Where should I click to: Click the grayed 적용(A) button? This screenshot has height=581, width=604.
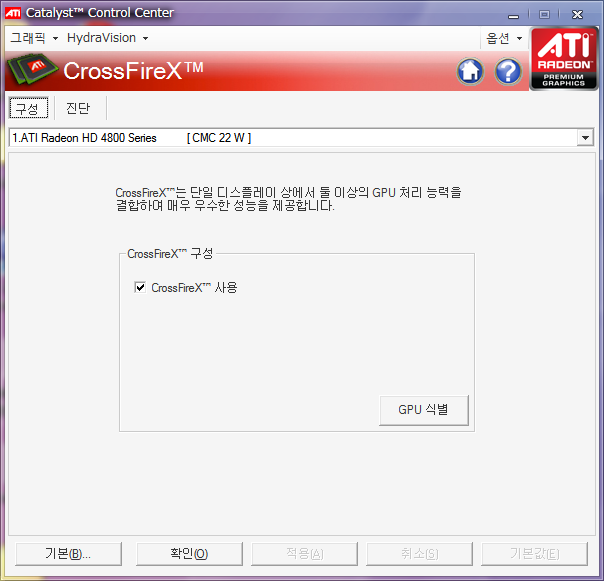click(x=304, y=554)
